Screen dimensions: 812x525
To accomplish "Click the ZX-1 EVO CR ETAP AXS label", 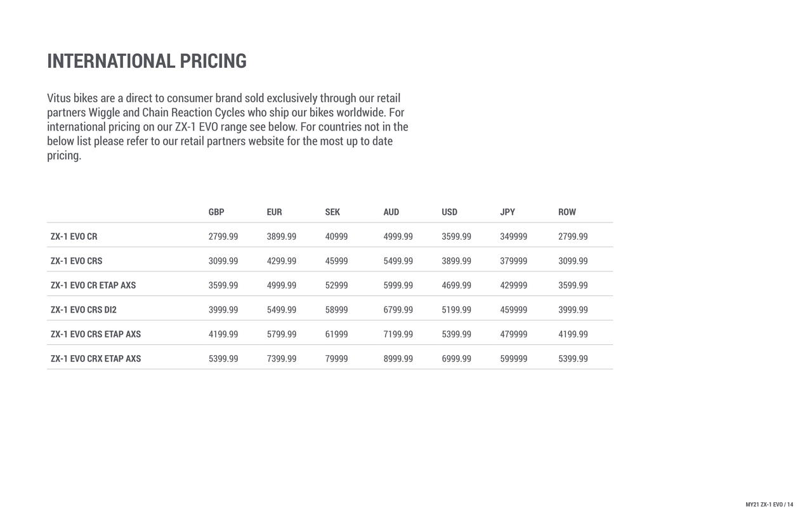I will pos(93,285).
